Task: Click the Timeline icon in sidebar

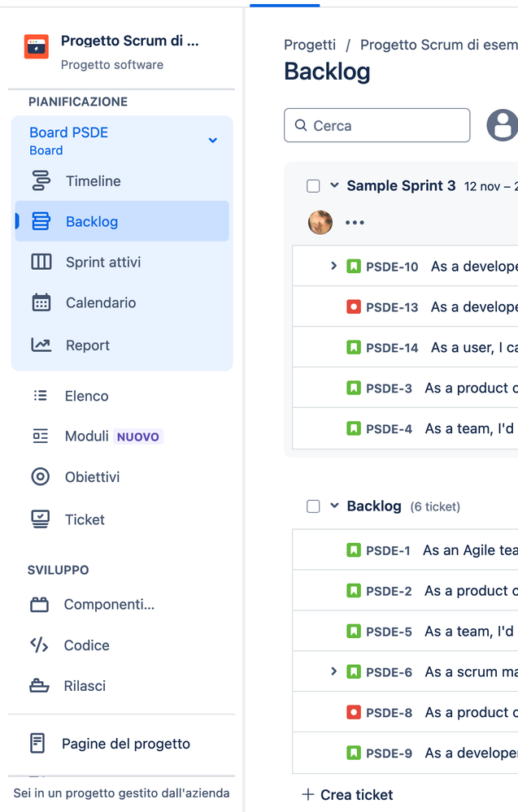Action: 41,181
